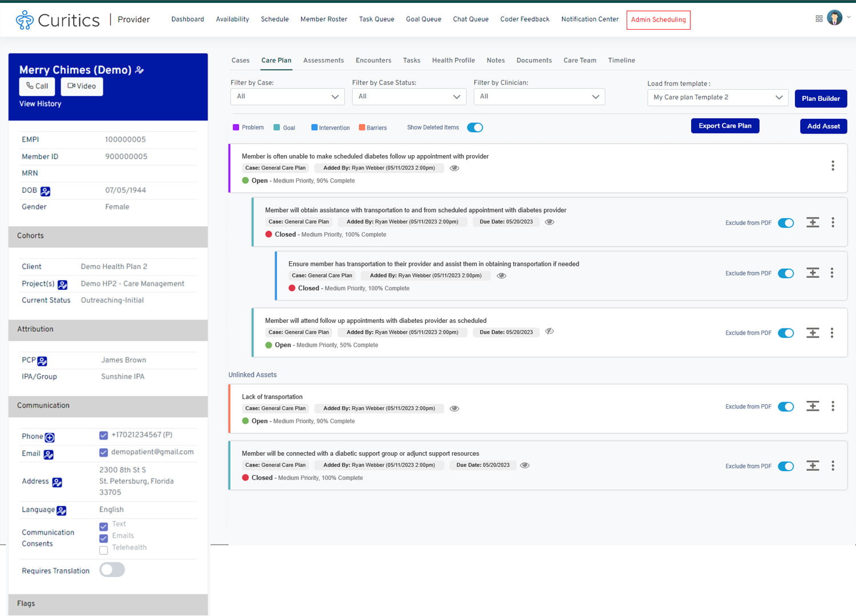The width and height of the screenshot is (856, 616).
Task: Start a Video session
Action: [82, 86]
